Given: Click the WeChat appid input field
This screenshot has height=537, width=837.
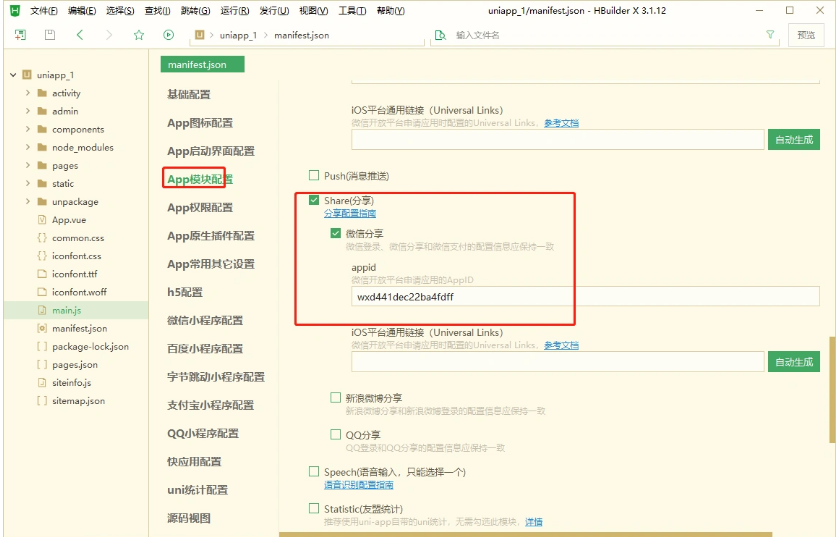Looking at the screenshot, I should click(585, 297).
